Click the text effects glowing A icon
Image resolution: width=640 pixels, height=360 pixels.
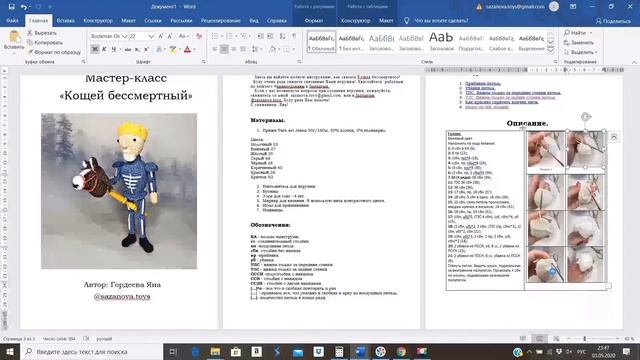pyautogui.click(x=159, y=49)
